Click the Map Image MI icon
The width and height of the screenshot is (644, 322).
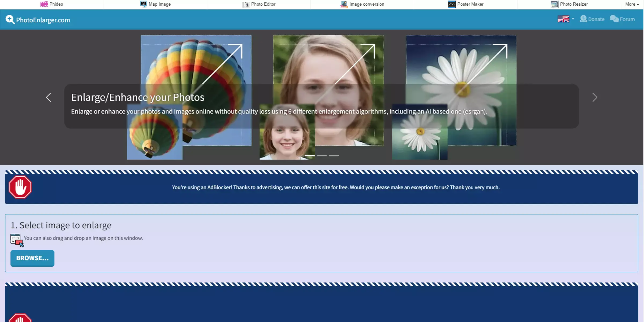pos(144,4)
